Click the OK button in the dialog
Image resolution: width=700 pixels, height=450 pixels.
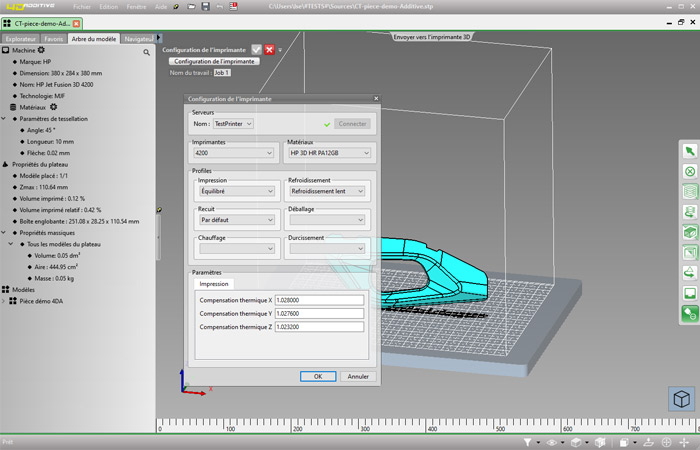[x=318, y=376]
